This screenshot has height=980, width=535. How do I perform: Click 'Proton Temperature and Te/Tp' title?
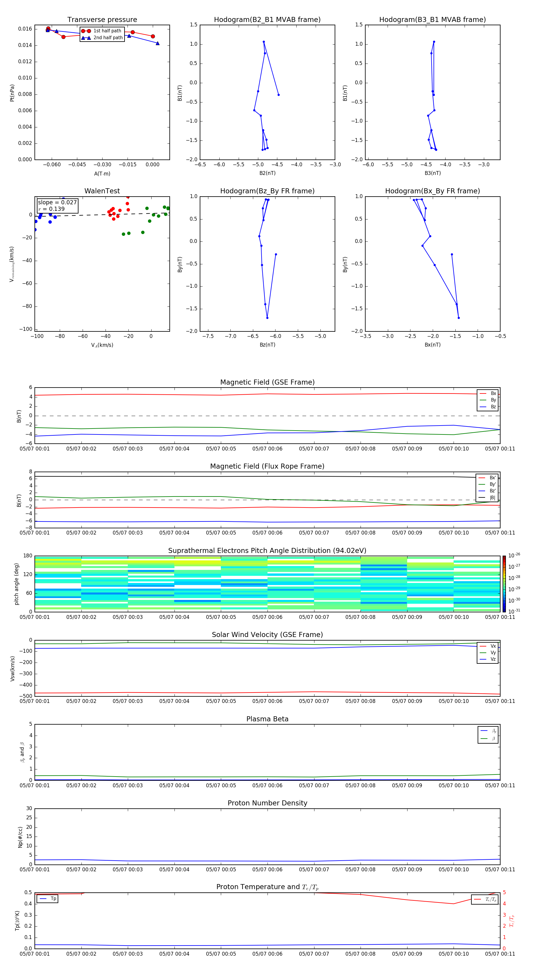coord(267,887)
